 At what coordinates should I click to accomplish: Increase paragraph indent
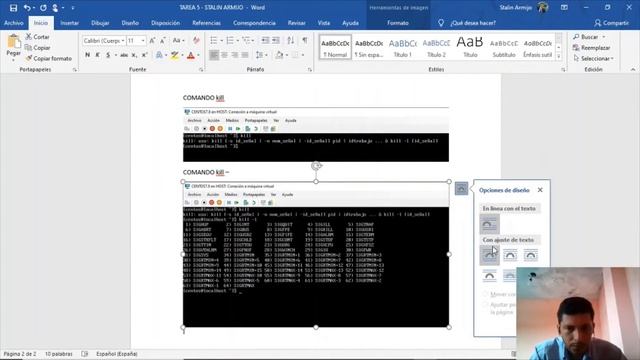coord(276,40)
